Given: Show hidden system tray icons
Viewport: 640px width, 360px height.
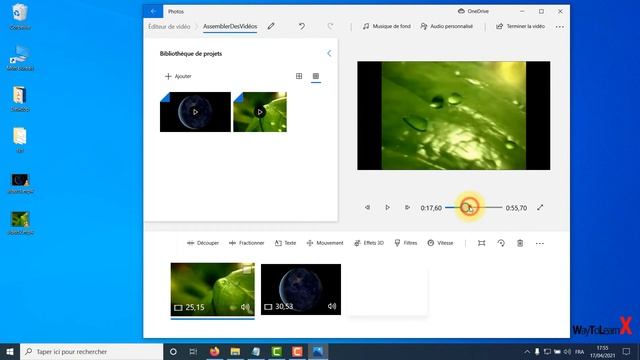Looking at the screenshot, I should click(527, 351).
